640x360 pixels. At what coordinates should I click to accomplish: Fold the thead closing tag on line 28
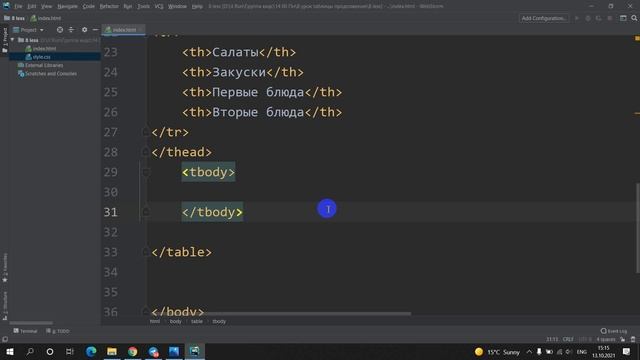(x=145, y=152)
